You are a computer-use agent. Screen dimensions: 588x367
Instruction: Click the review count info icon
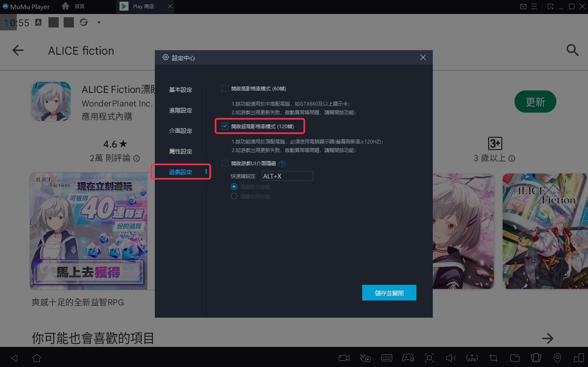(137, 158)
